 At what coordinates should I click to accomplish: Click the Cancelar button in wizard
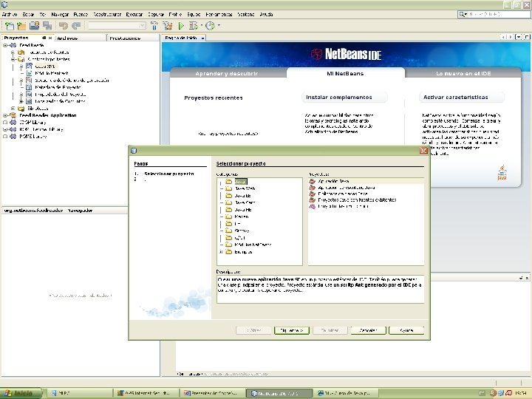click(x=369, y=330)
